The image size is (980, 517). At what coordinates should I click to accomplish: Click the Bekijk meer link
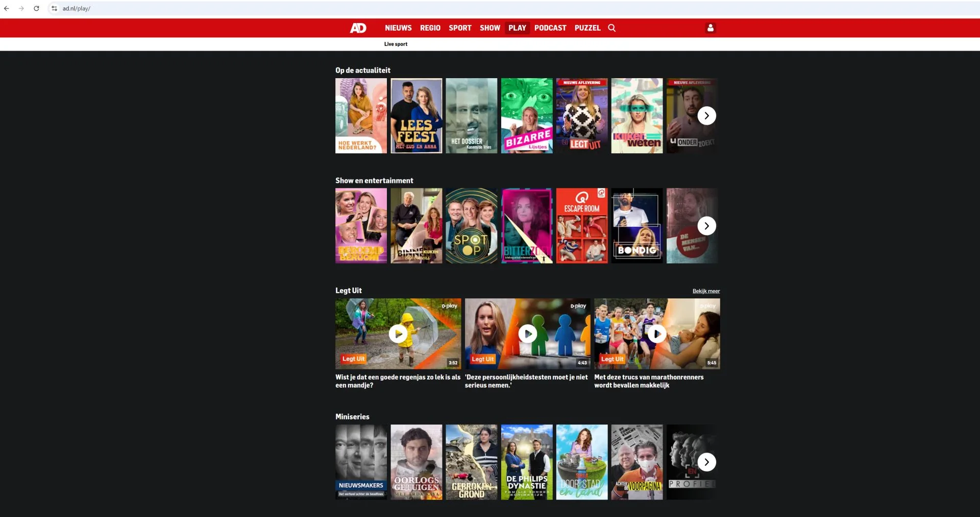706,291
